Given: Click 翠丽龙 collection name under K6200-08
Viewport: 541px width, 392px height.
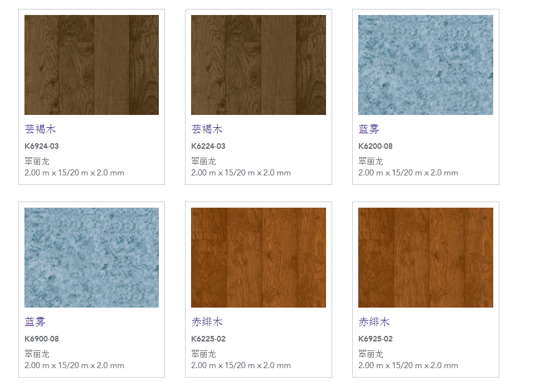Looking at the screenshot, I should tap(370, 162).
